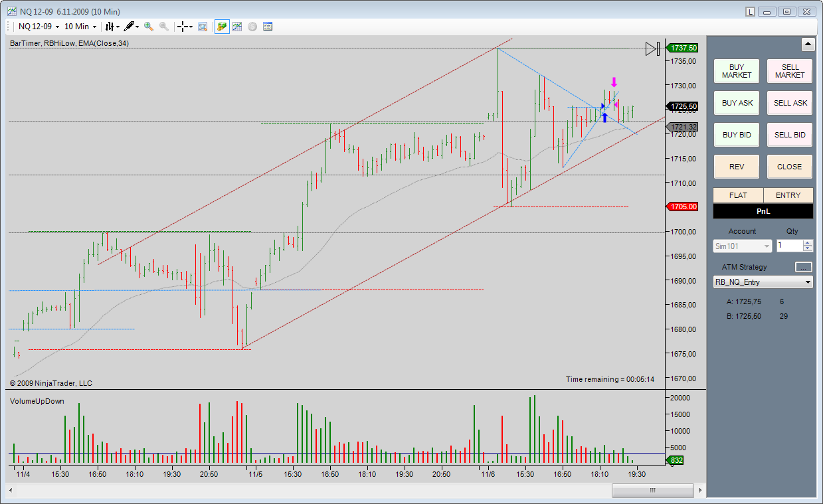Viewport: 823px width, 504px height.
Task: Open the crosshair cursor dropdown
Action: coord(185,27)
